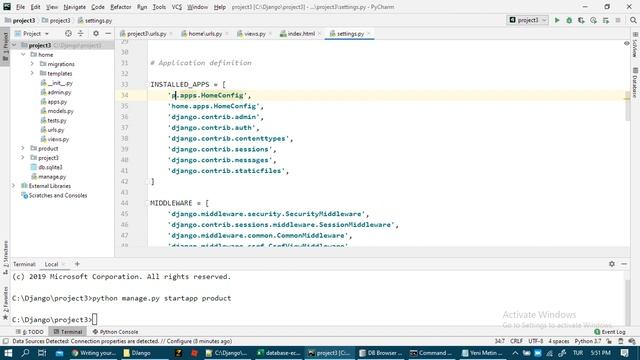640x360 pixels.
Task: Run with coverage icon in toolbar
Action: tap(581, 20)
